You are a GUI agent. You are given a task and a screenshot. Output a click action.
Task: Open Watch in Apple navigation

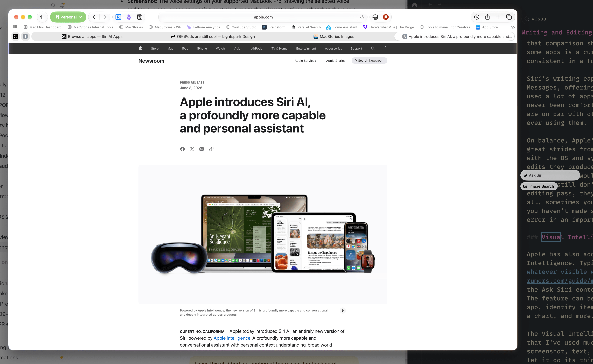pos(220,48)
